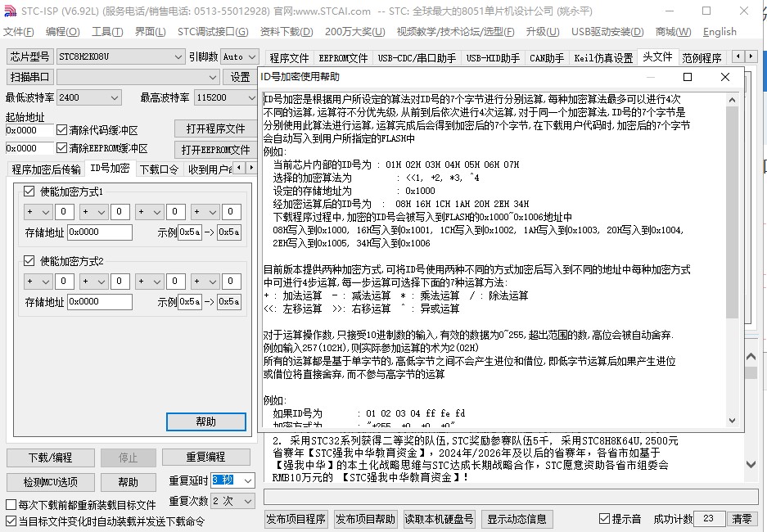Click the 打开程序文件 button
Screen dimensions: 767x532
tap(215, 128)
